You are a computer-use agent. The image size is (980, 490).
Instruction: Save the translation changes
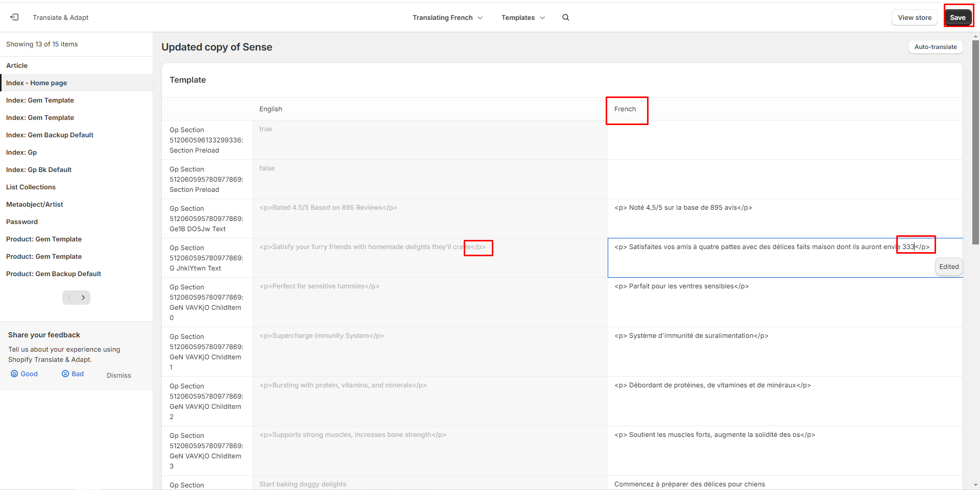point(957,17)
